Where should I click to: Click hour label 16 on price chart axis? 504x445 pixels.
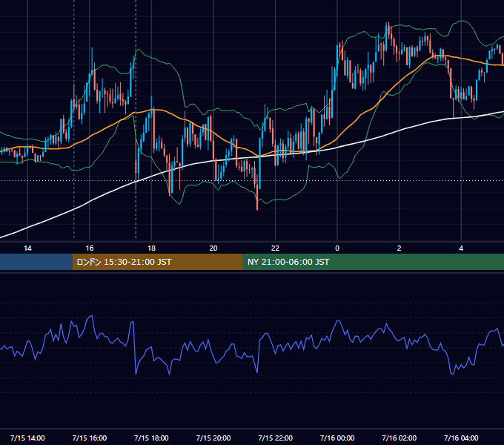(x=90, y=248)
